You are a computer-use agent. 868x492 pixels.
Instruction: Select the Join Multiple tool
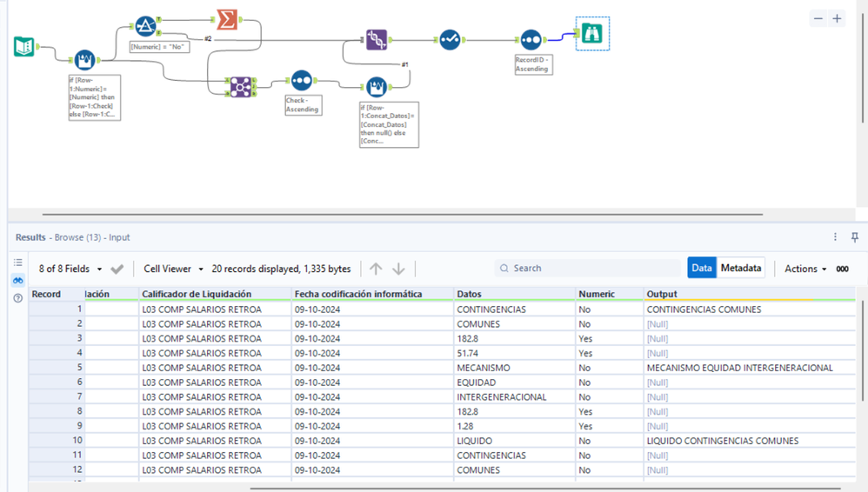point(240,87)
